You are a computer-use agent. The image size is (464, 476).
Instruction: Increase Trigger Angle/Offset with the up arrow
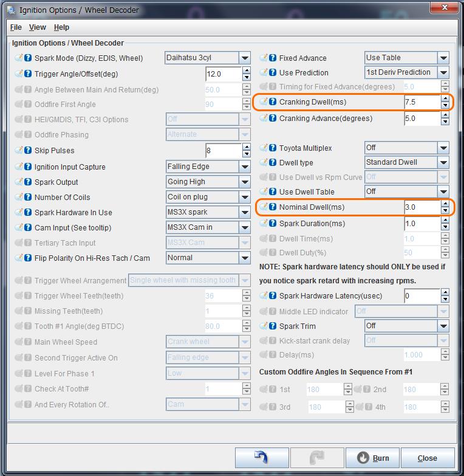[x=247, y=71]
